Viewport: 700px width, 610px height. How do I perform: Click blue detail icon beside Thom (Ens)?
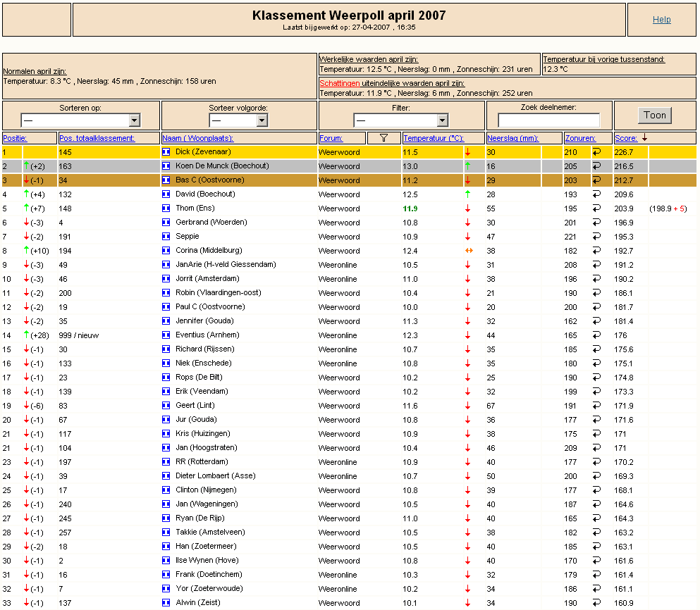(x=166, y=208)
